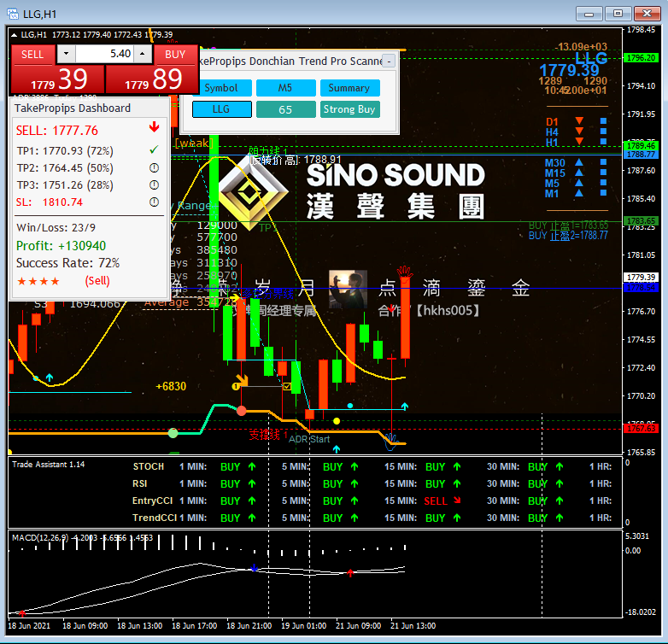Click the TrendCCI 30 MIN BUY arrow
Image resolution: width=668 pixels, height=644 pixels.
pos(560,518)
